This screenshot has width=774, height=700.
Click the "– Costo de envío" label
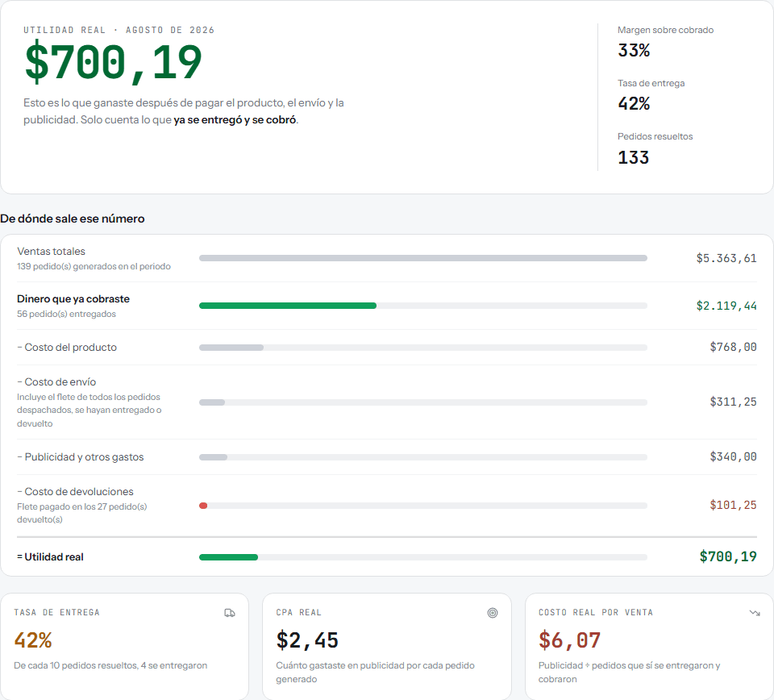(x=56, y=381)
